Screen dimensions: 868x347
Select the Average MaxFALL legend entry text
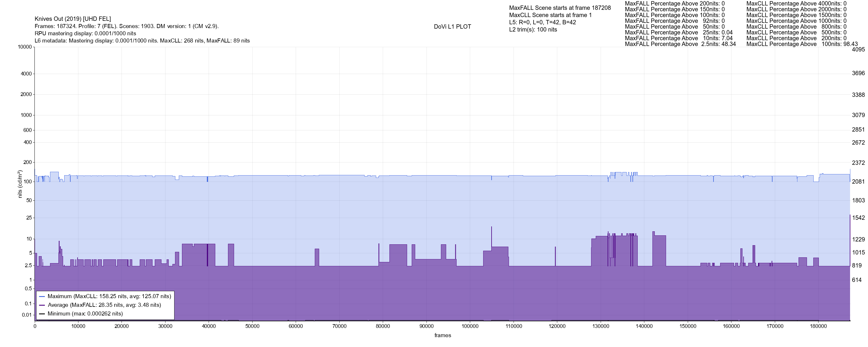104,305
